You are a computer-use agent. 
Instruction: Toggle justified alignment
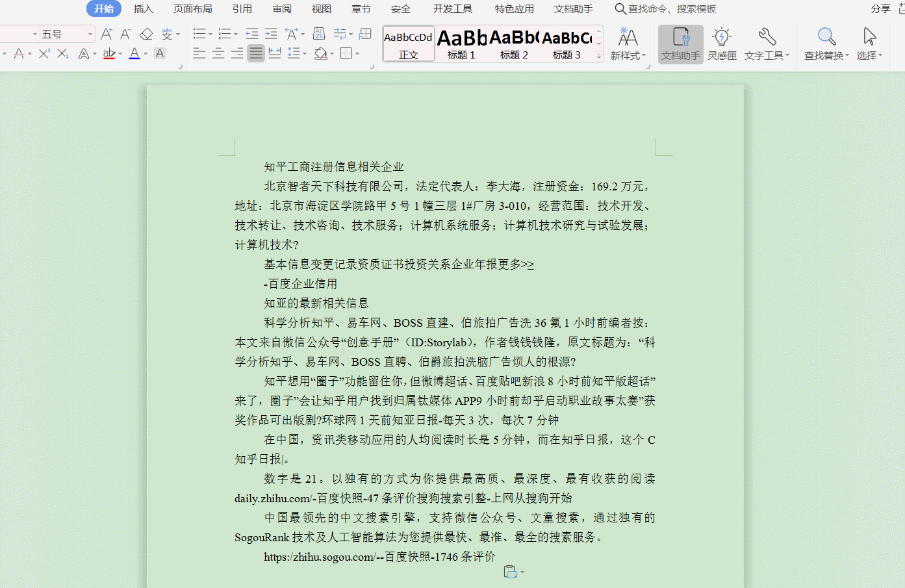coord(256,53)
